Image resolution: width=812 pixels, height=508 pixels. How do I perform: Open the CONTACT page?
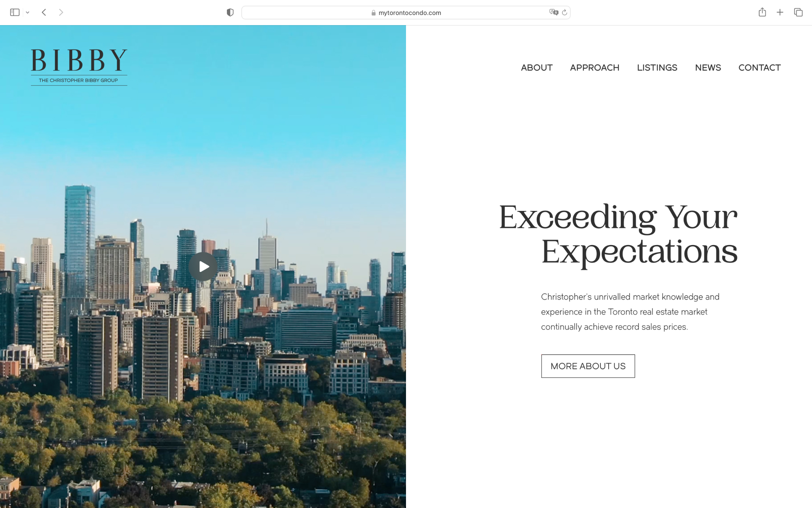[759, 67]
